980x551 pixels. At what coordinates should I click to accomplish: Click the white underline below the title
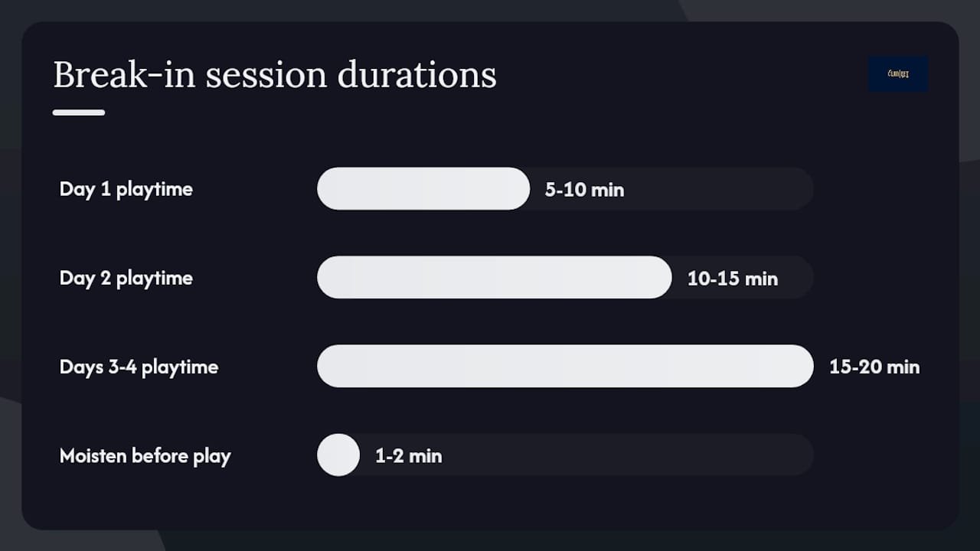(79, 112)
